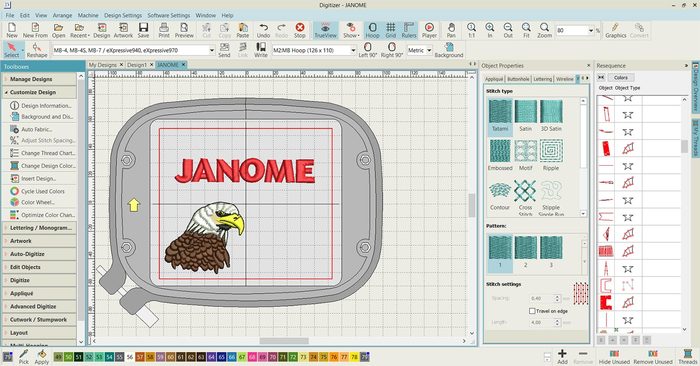
Task: Open the Arrange menu
Action: (x=62, y=15)
